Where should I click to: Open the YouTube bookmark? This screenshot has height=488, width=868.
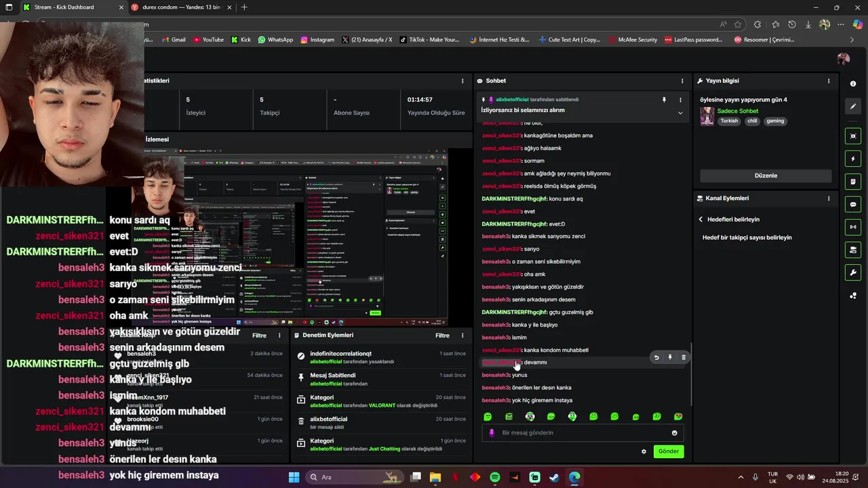208,39
